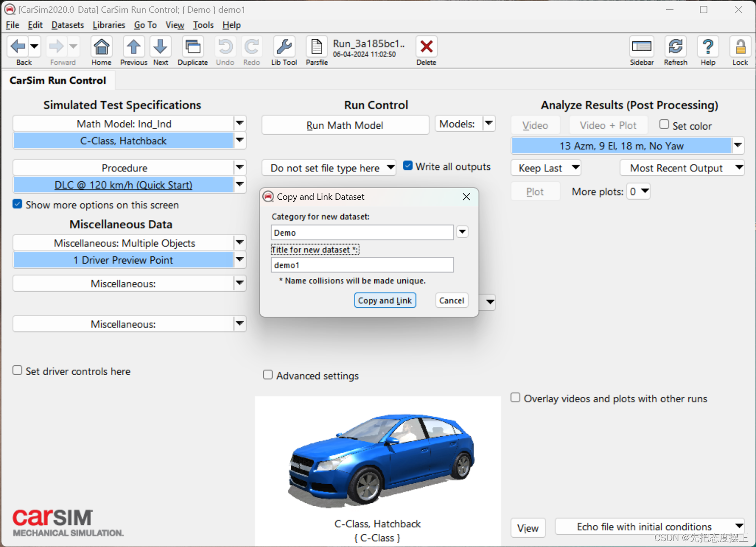Click Category for new dataset input field
Screen dimensions: 756x547
362,232
